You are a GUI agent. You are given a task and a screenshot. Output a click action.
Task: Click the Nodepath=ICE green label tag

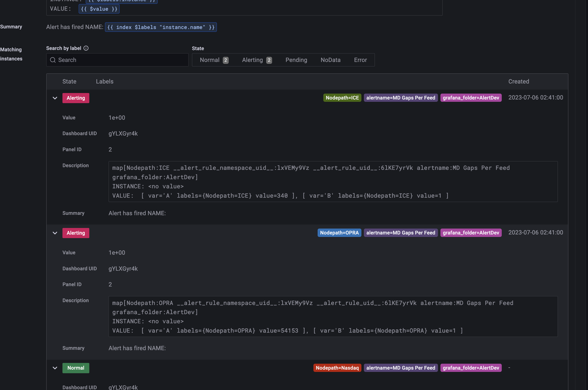coord(342,98)
